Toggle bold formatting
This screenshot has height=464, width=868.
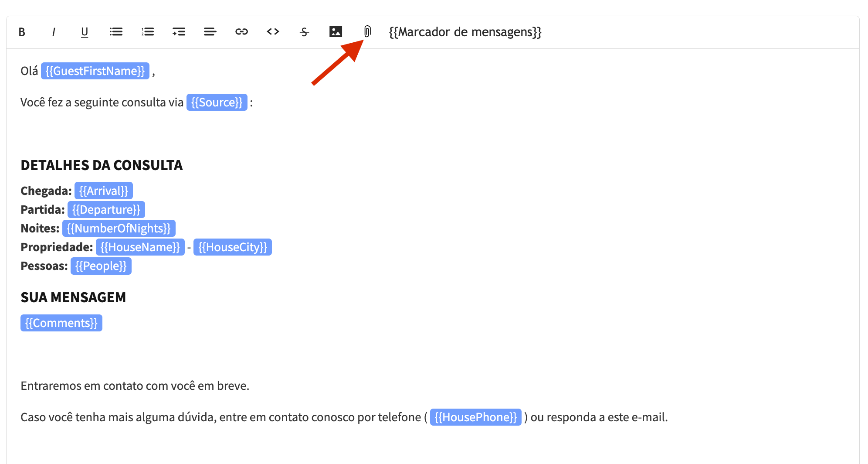tap(22, 32)
